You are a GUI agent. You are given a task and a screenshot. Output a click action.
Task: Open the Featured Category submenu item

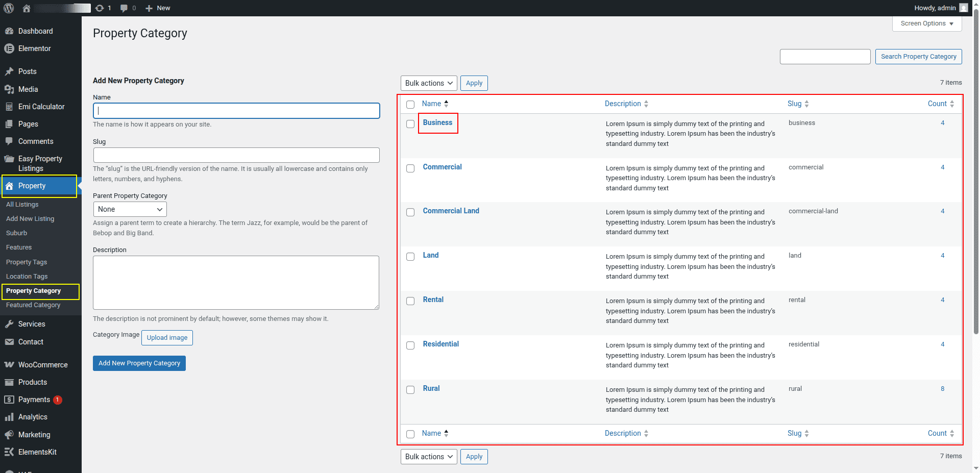(33, 305)
